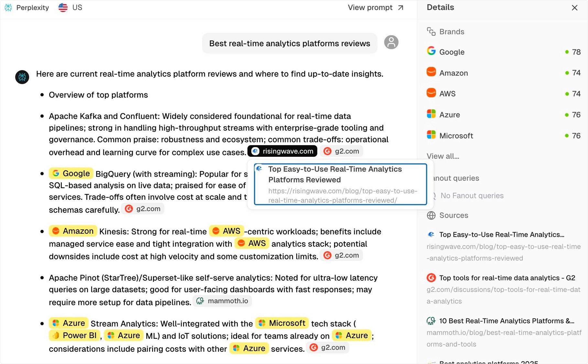
Task: Click the risingwave.com/blog source URL
Action: coord(504,252)
